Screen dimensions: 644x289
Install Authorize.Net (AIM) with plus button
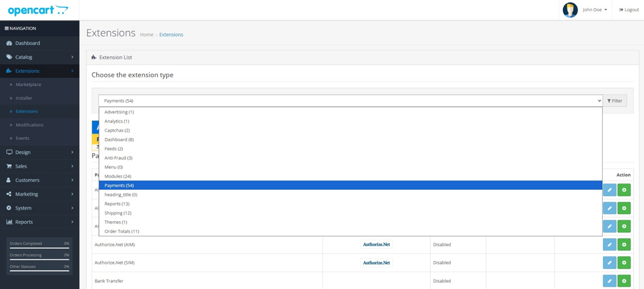[624, 244]
